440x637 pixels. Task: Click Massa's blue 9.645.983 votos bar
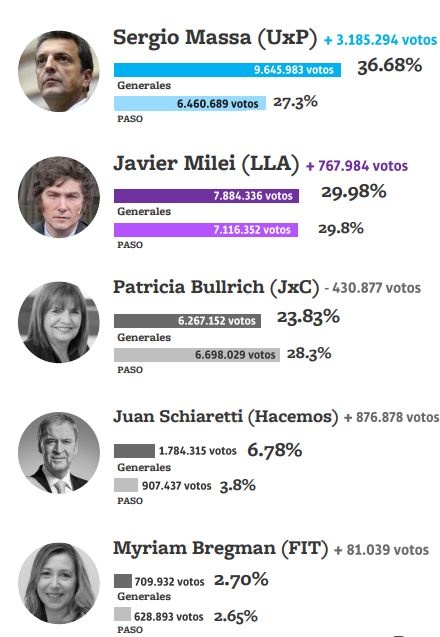click(x=228, y=70)
